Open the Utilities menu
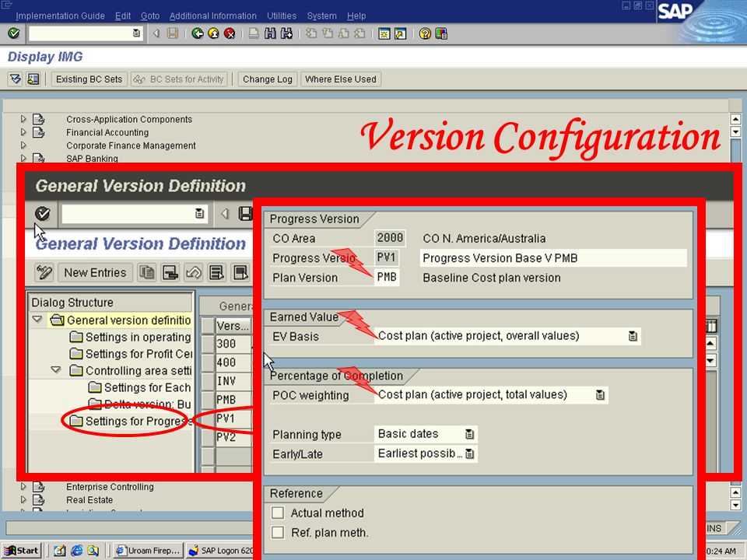Screen dimensions: 747x560 (282, 16)
